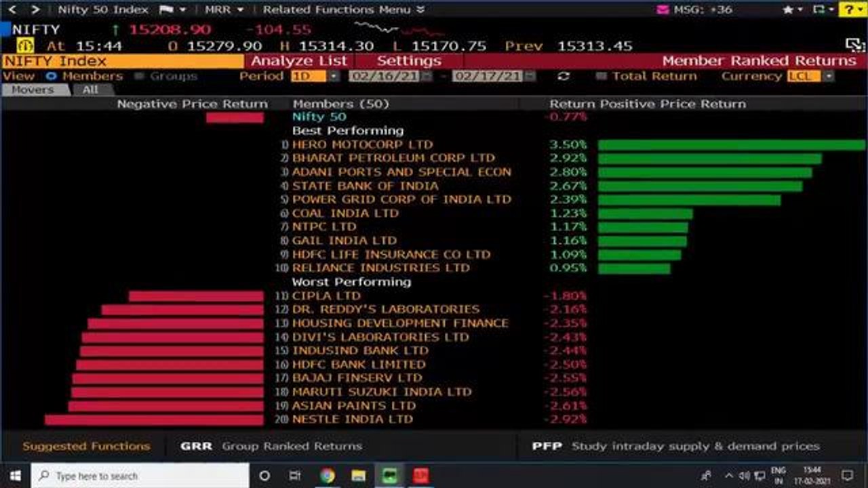Open PFP intraday supply & demand function

click(676, 446)
